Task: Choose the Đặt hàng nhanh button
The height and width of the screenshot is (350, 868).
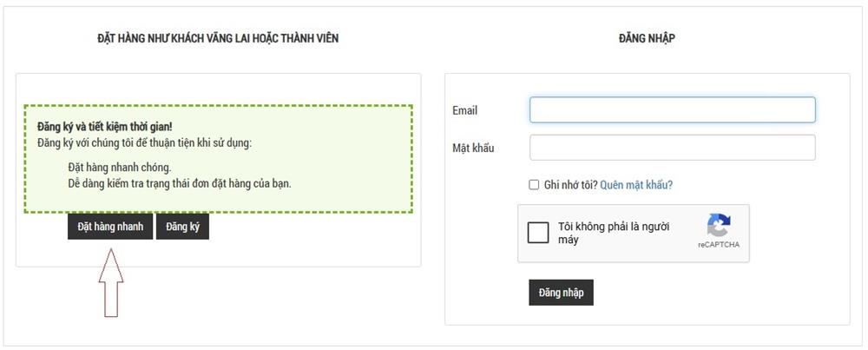Action: 110,227
